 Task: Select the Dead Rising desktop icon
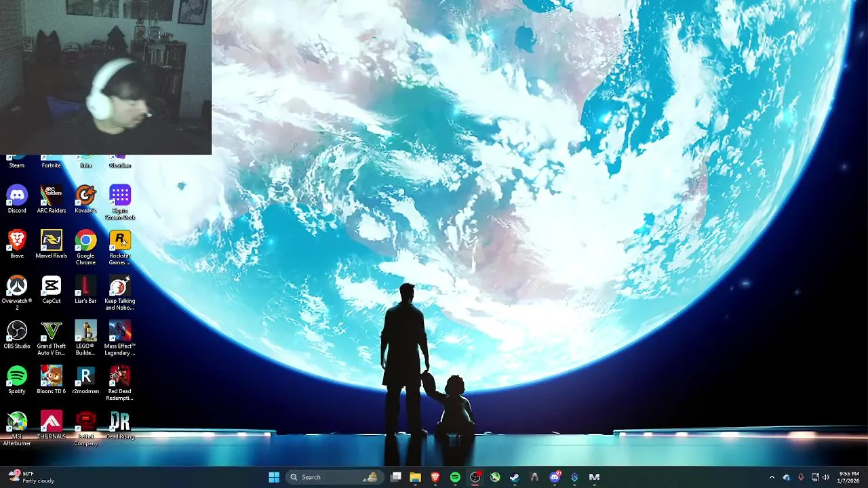tap(120, 425)
